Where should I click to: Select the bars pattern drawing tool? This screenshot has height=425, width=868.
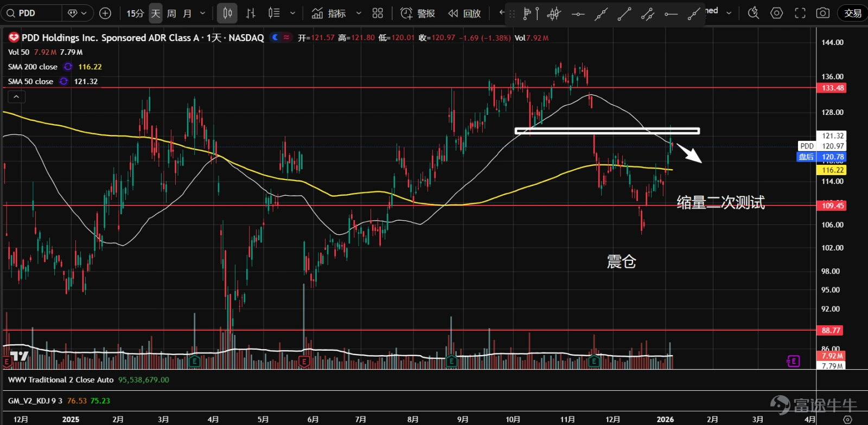point(554,14)
